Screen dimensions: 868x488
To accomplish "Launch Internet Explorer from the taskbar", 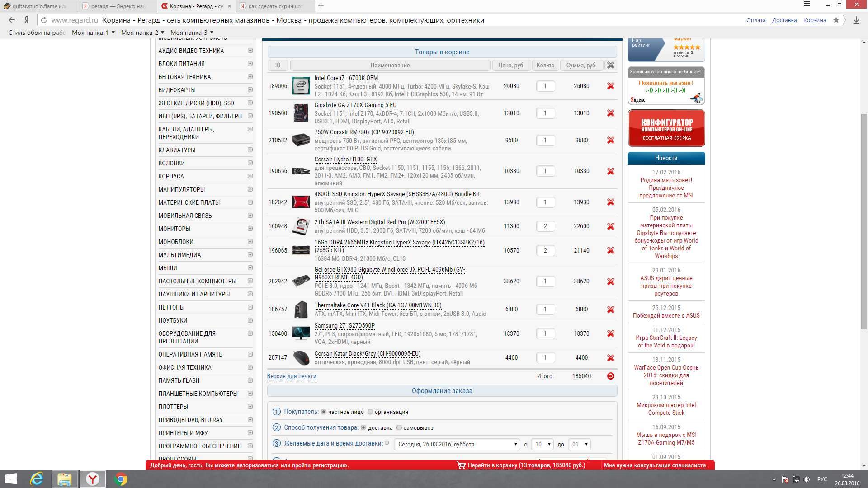I will pyautogui.click(x=37, y=479).
